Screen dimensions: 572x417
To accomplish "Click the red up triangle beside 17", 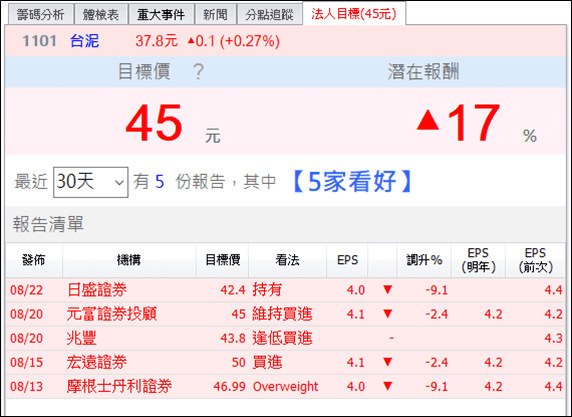I will (428, 120).
